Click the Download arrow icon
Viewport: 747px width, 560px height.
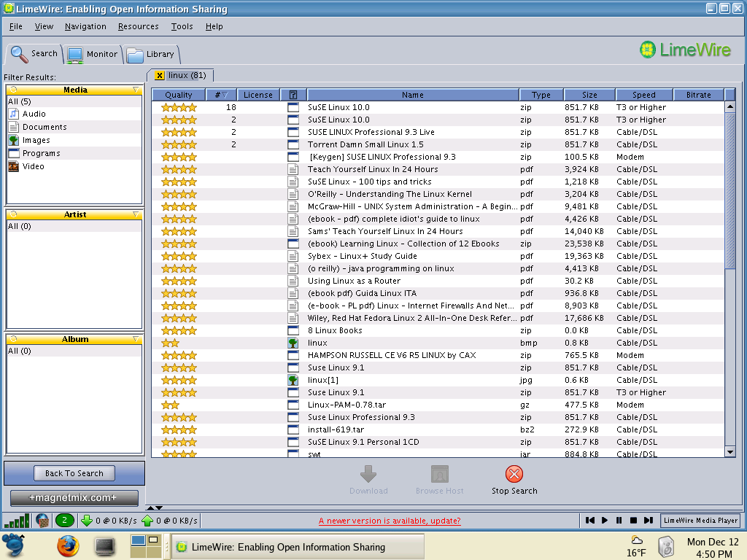coord(368,474)
